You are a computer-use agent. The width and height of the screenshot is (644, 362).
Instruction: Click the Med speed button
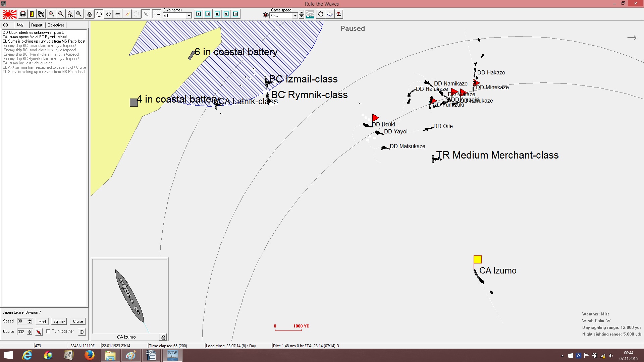pyautogui.click(x=42, y=321)
